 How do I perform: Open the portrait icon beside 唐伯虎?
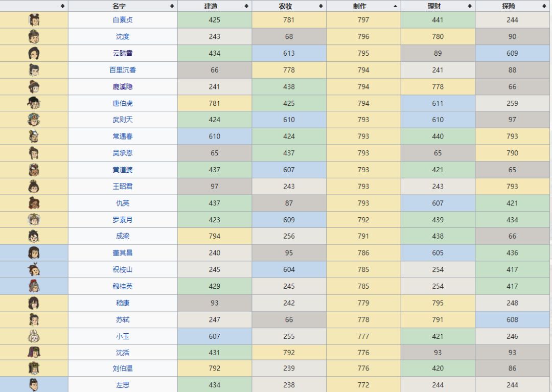34,103
